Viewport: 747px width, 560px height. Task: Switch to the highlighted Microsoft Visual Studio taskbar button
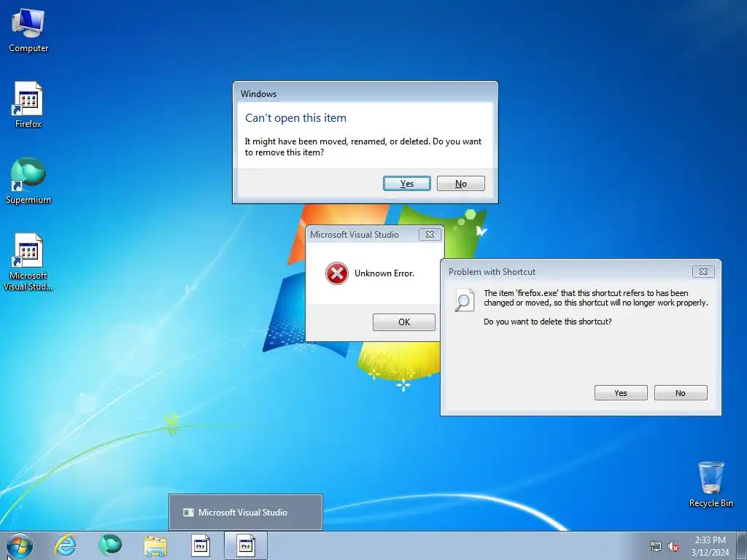[246, 545]
